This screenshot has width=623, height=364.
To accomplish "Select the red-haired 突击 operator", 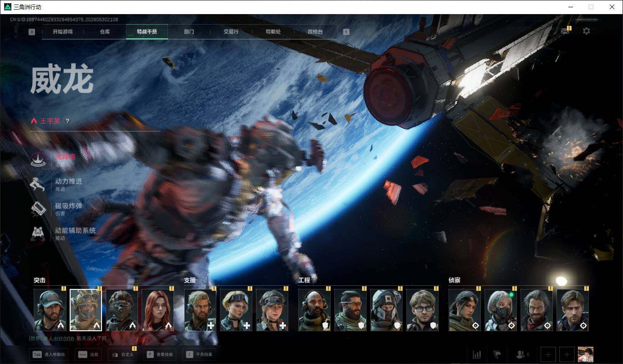I will click(158, 310).
